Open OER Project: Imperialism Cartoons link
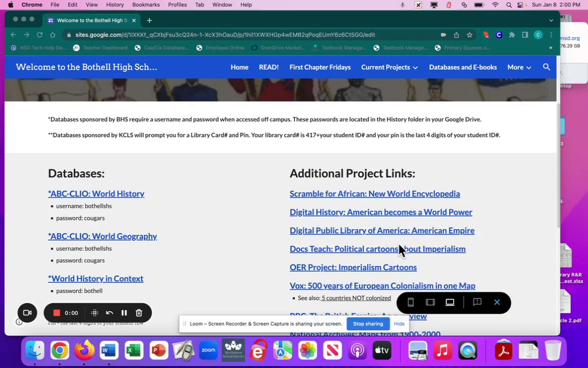The height and width of the screenshot is (368, 588). 353,267
